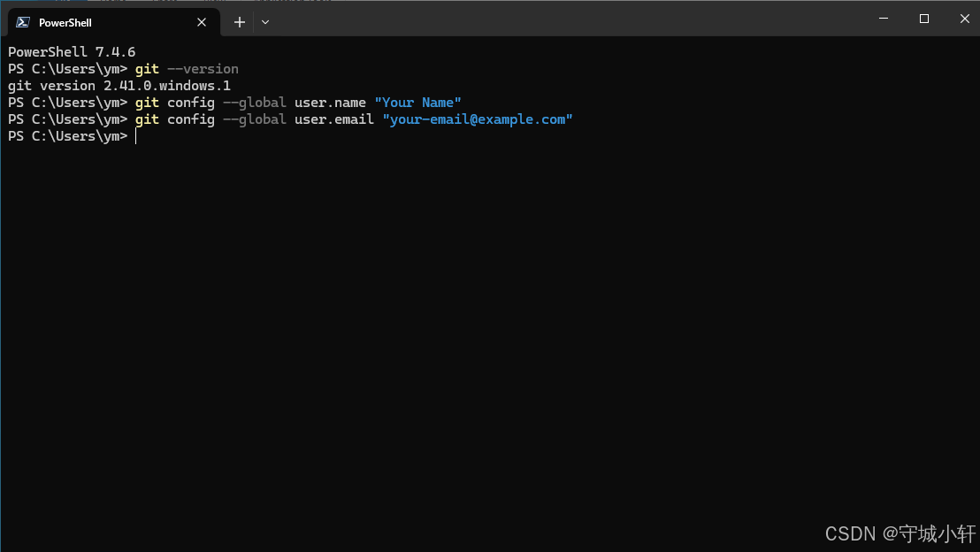Image resolution: width=980 pixels, height=552 pixels.
Task: Click the "git --version" command text
Action: [187, 69]
